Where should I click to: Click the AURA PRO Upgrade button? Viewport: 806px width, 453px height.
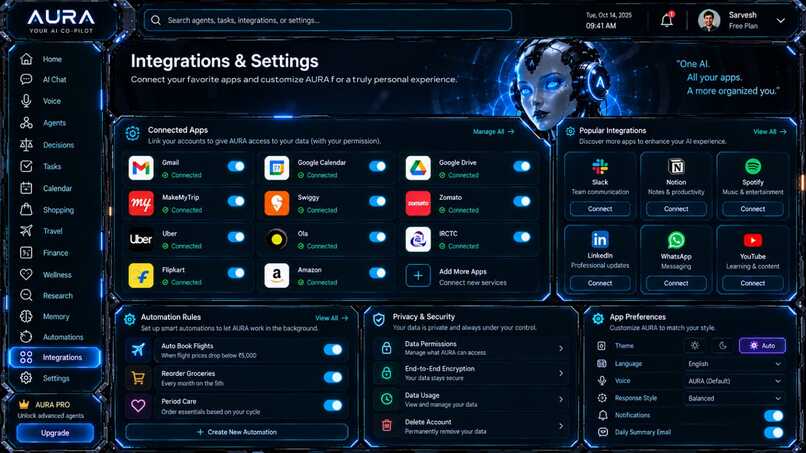pos(55,433)
